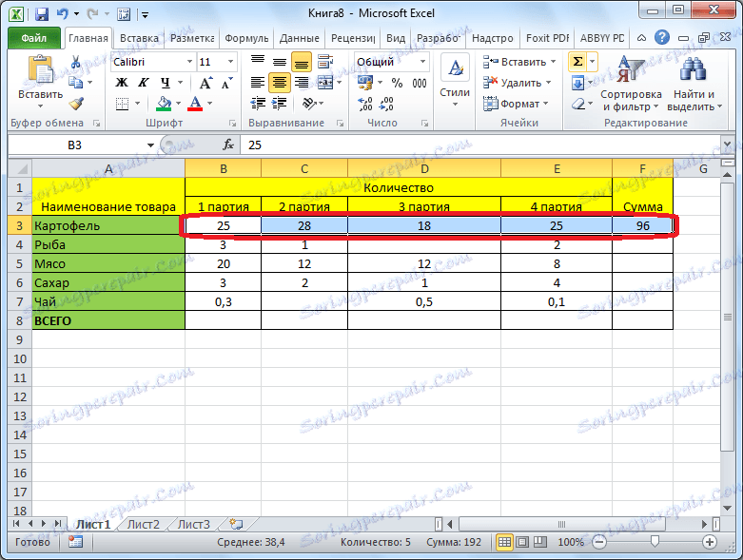Click the vertical scrollbar down arrow
743x560 pixels.
pos(728,508)
